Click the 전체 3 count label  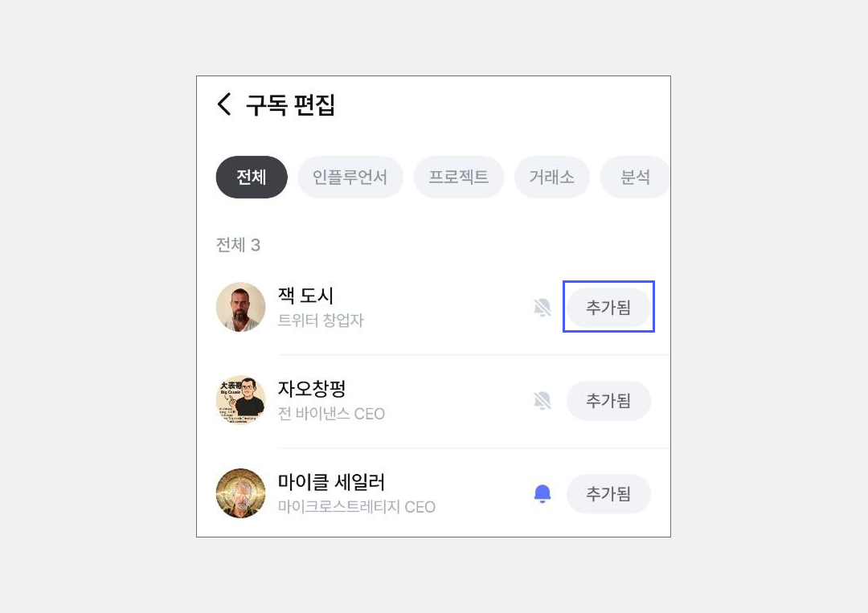[238, 245]
